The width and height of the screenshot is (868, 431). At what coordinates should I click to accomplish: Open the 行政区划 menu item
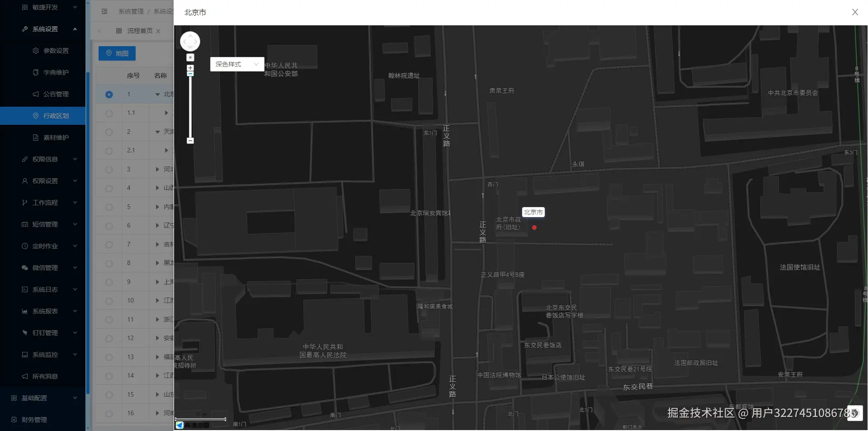tap(42, 116)
